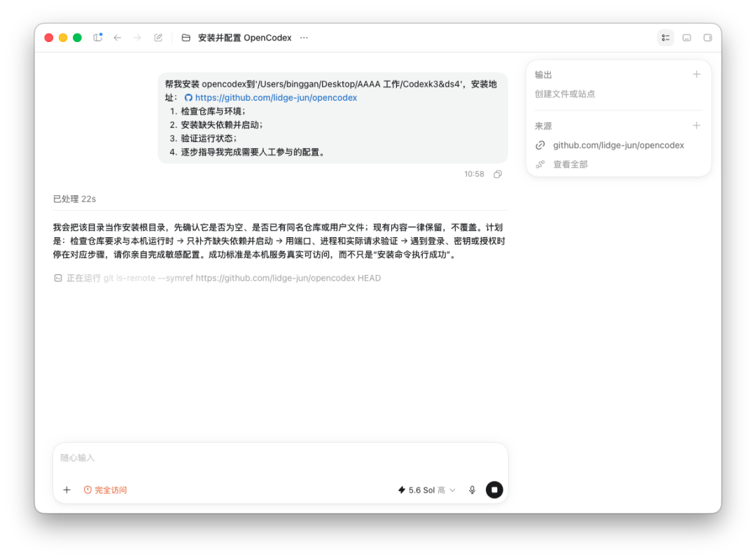The height and width of the screenshot is (559, 756).
Task: Add an output with the plus button
Action: tap(696, 74)
